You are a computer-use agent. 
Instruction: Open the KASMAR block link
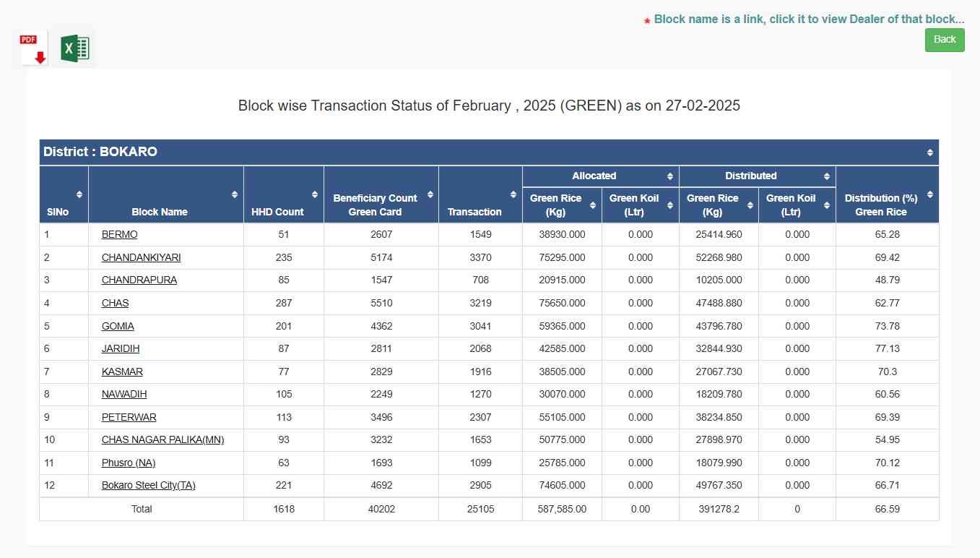pyautogui.click(x=122, y=372)
